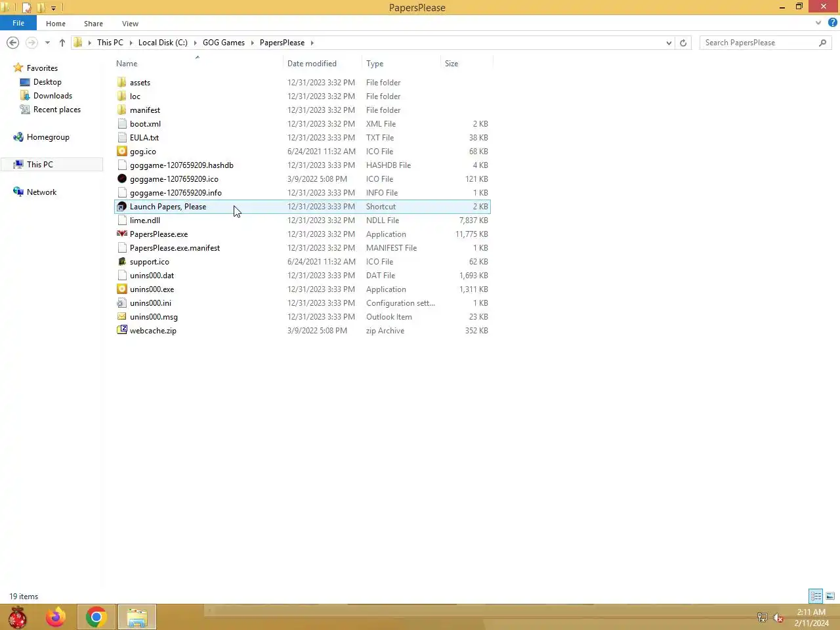This screenshot has width=840, height=630.
Task: Select the manifest folder icon
Action: click(x=121, y=110)
